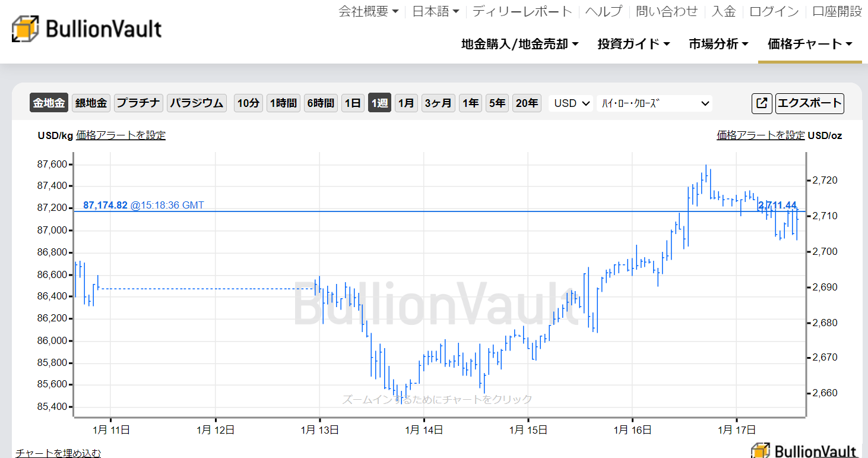This screenshot has height=458, width=868.
Task: Set chart range to 5年
Action: click(x=497, y=103)
